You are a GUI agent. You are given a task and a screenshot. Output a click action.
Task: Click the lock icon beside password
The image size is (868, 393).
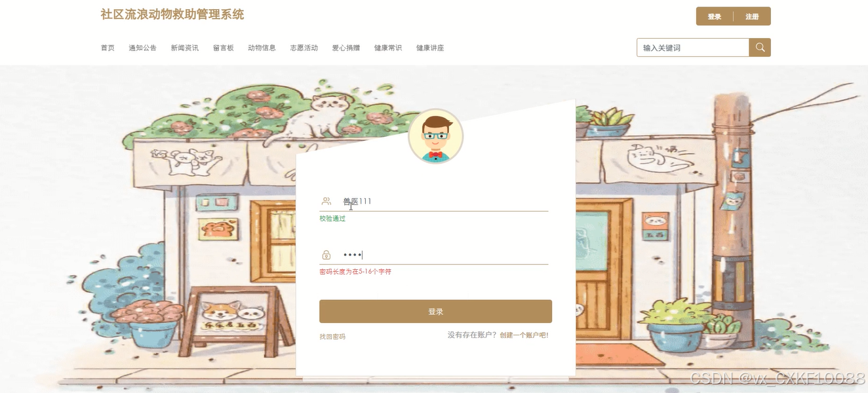326,255
